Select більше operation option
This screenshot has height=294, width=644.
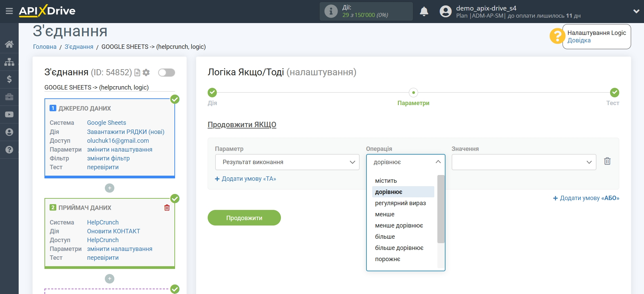pyautogui.click(x=403, y=237)
